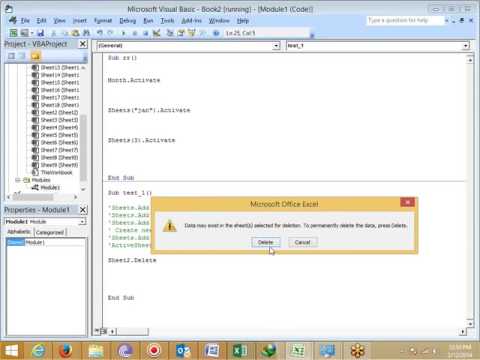Click Cancel in the deletion warning dialog
480x360 pixels.
(x=302, y=242)
